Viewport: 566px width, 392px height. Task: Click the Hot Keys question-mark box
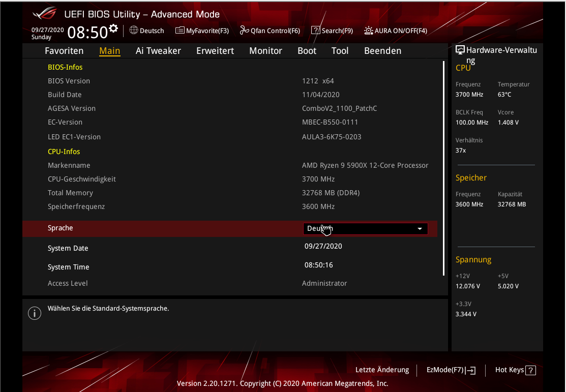pyautogui.click(x=530, y=370)
